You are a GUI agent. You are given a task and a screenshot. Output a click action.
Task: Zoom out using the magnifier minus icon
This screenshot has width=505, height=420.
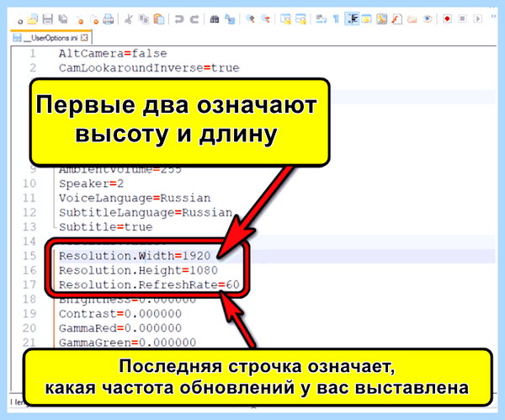click(265, 19)
